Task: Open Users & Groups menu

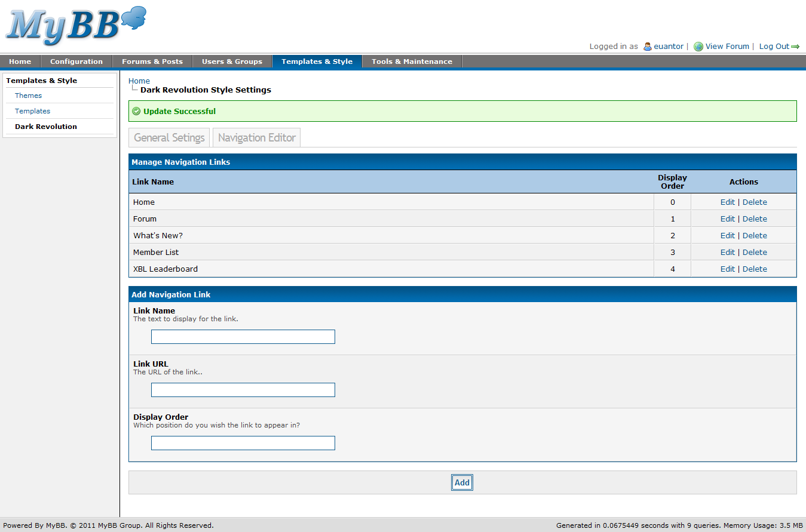Action: [232, 61]
